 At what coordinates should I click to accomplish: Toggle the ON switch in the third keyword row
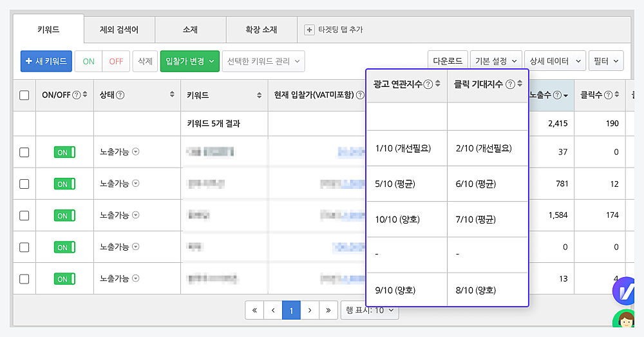point(64,216)
